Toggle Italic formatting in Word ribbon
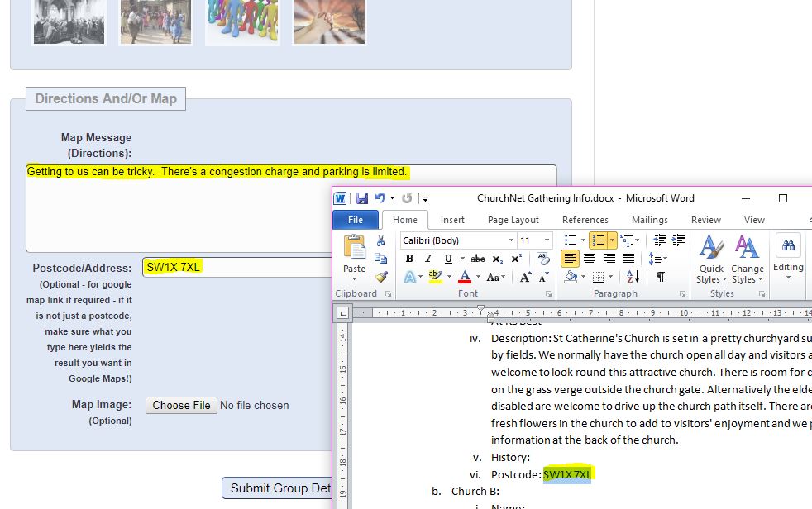 coord(428,259)
